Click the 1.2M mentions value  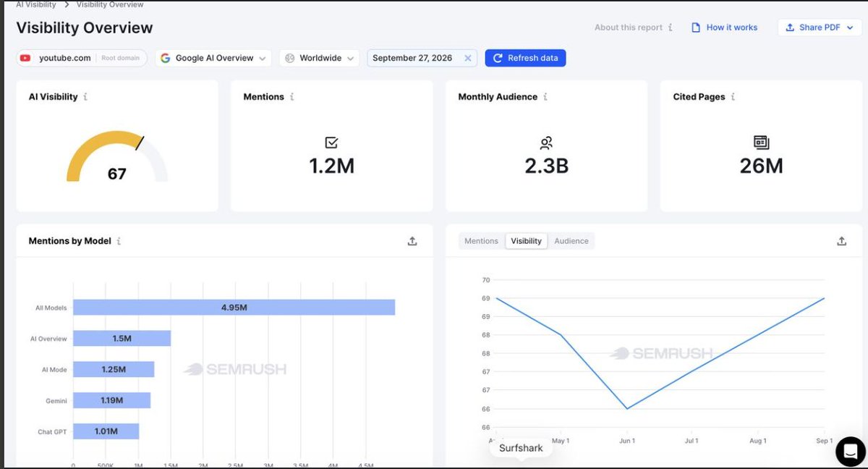click(332, 166)
